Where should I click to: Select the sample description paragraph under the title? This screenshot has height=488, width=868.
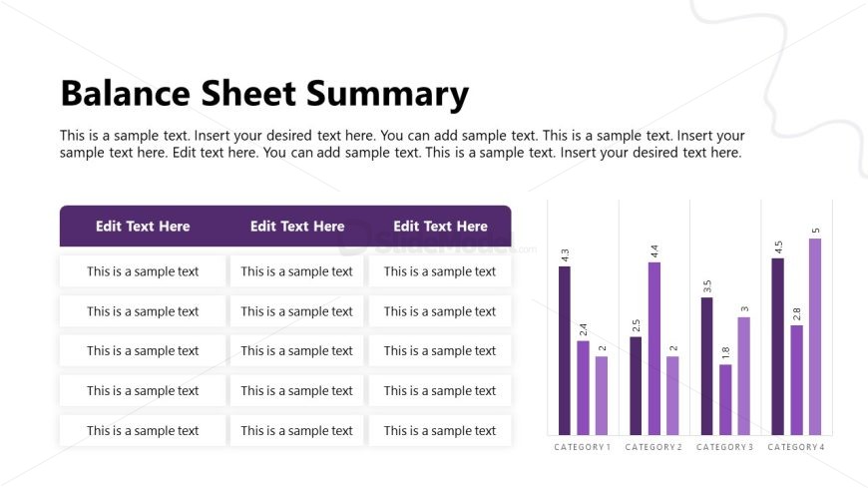(402, 144)
